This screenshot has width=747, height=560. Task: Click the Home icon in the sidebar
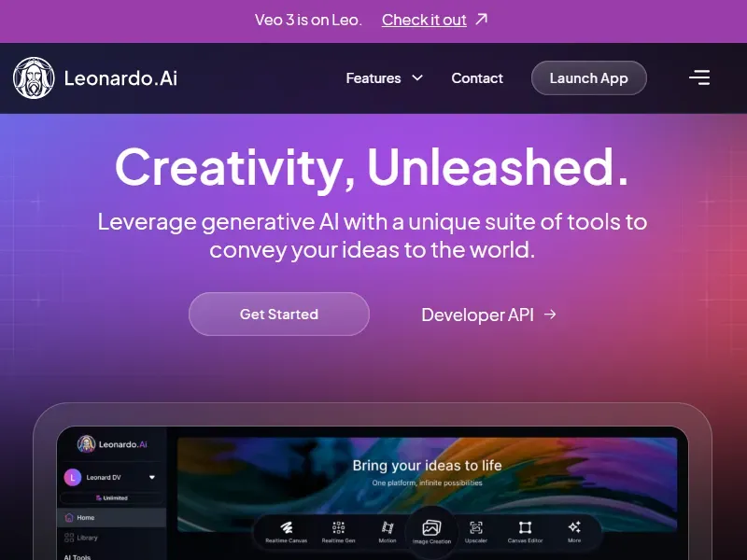click(x=69, y=517)
